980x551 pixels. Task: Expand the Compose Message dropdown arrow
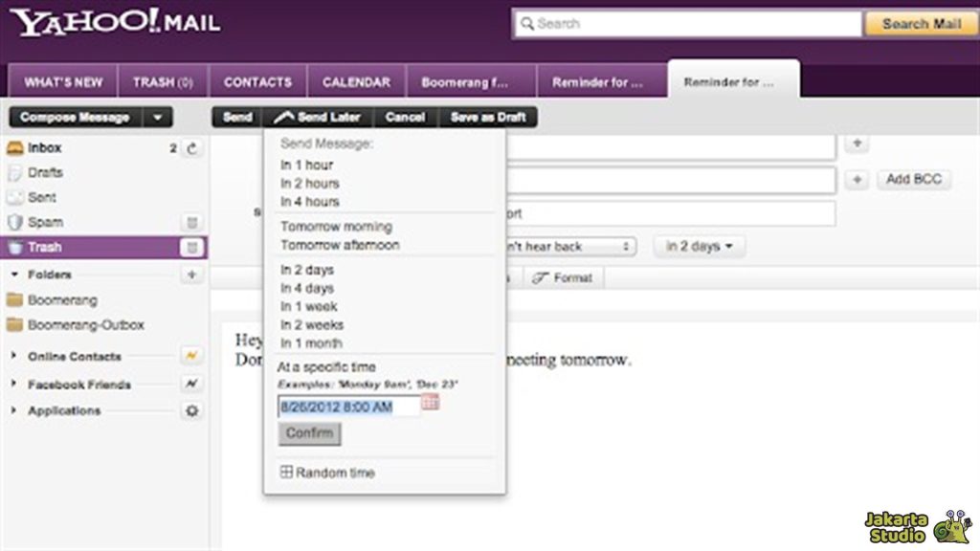point(158,118)
